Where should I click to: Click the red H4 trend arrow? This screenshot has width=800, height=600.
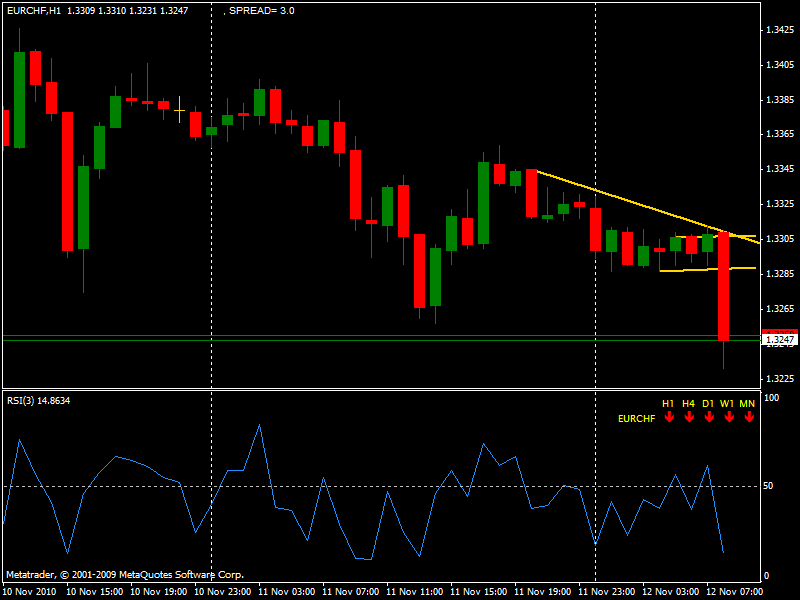coord(688,416)
